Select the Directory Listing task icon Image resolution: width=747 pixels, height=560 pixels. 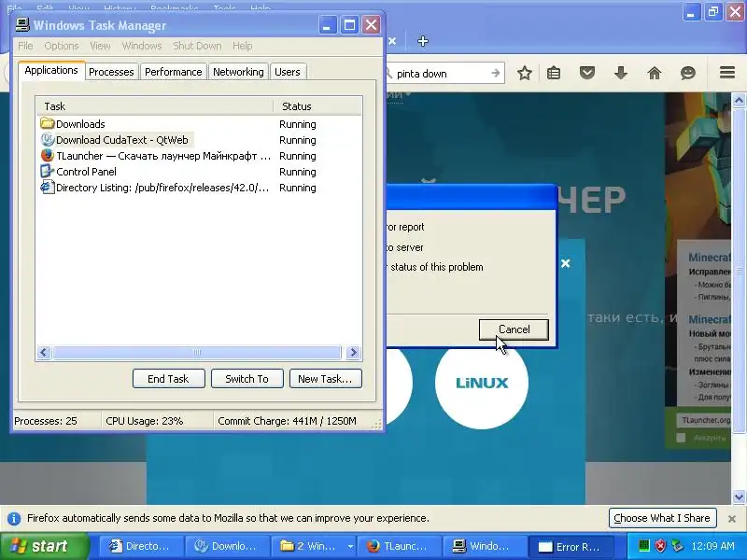[x=47, y=188]
